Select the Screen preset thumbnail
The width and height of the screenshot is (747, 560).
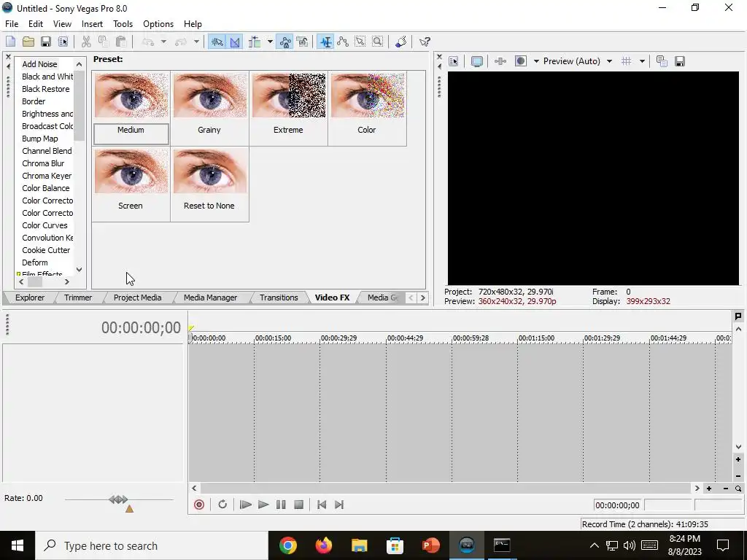(131, 171)
